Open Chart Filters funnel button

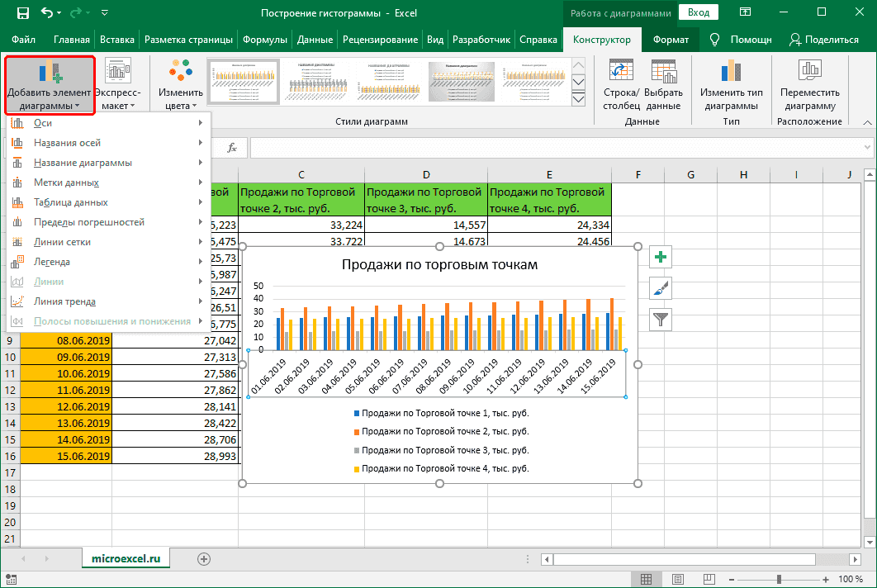661,319
